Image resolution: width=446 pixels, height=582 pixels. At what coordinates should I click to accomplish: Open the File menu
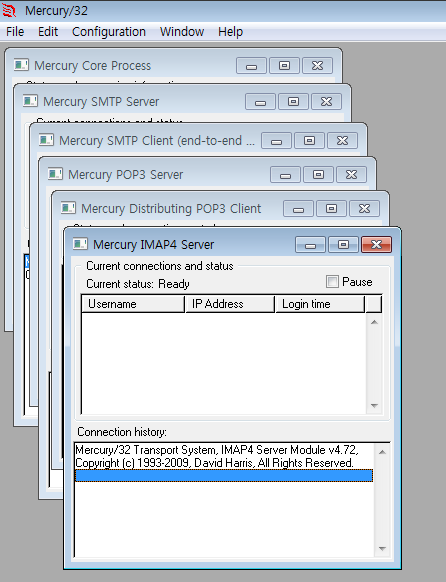(15, 32)
